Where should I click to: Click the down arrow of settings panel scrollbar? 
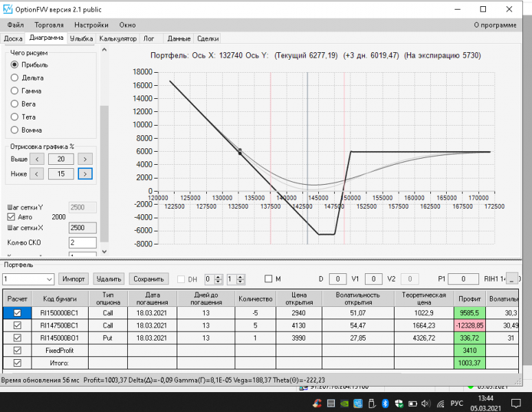pyautogui.click(x=104, y=251)
